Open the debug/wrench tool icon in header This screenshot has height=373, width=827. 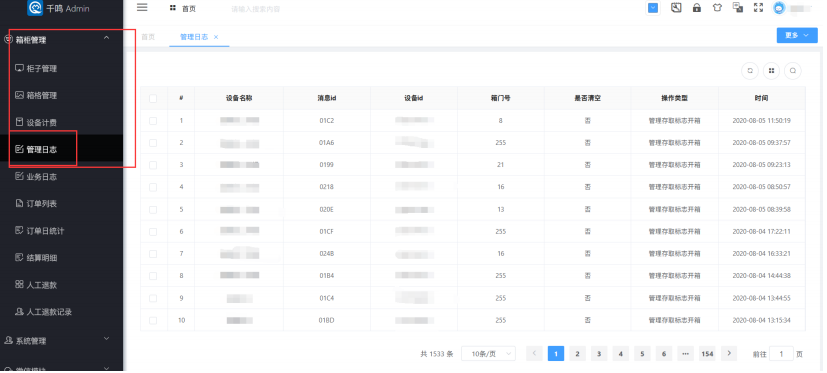(x=676, y=8)
